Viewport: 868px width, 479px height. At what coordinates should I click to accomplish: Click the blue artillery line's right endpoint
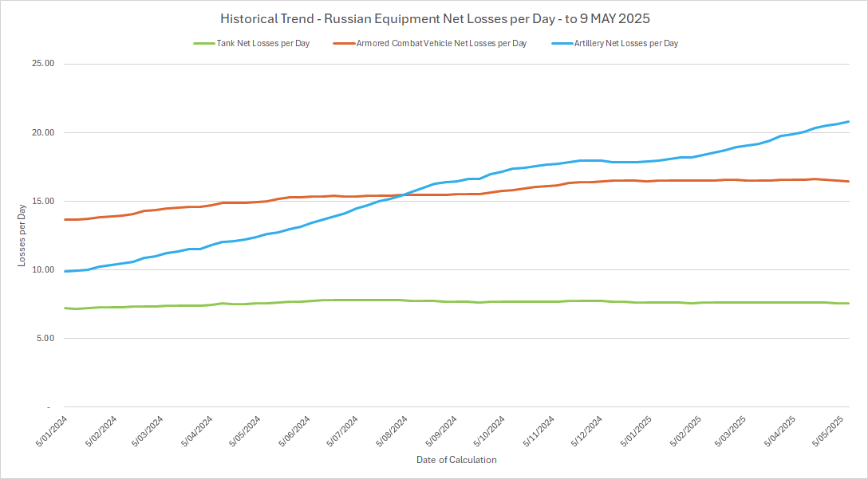pos(848,122)
